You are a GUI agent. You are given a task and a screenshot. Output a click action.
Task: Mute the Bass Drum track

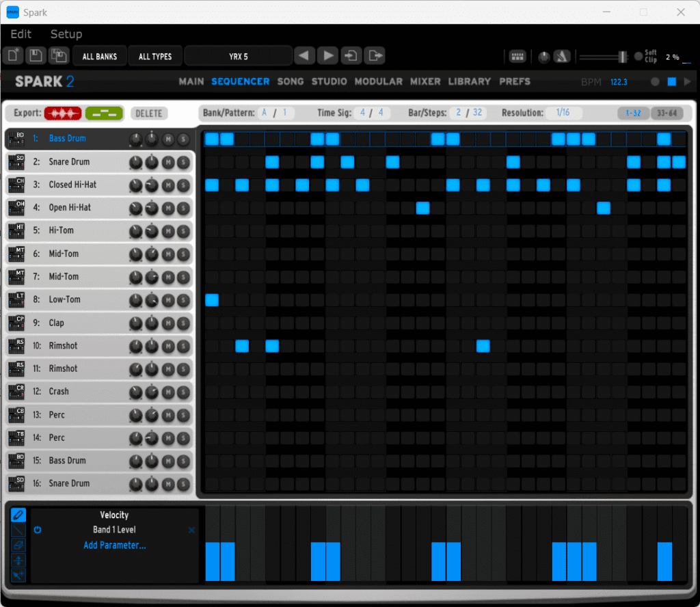pyautogui.click(x=168, y=139)
